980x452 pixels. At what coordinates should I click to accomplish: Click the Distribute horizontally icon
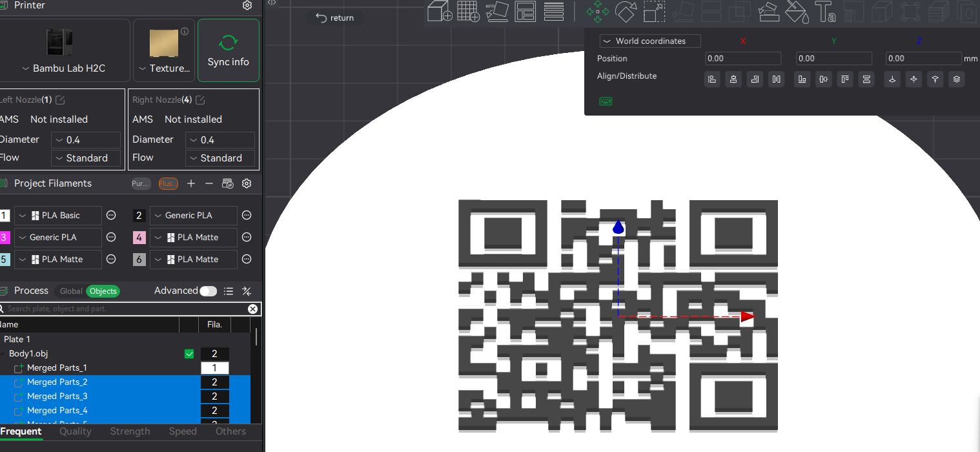776,79
